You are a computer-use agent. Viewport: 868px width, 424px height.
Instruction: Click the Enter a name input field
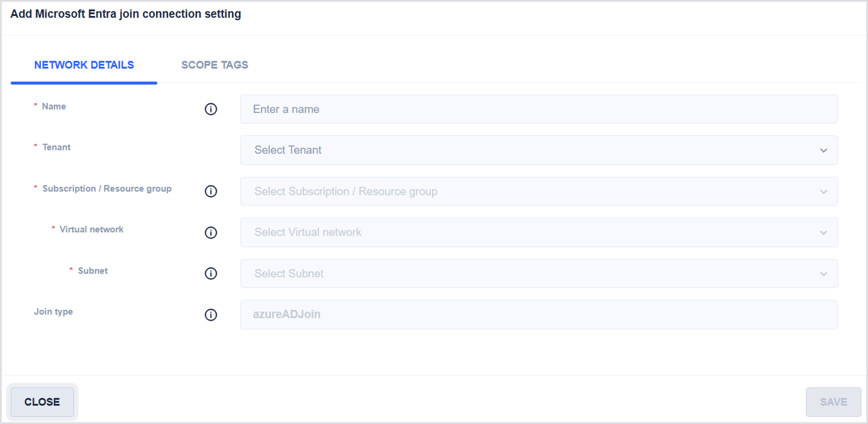pyautogui.click(x=538, y=109)
